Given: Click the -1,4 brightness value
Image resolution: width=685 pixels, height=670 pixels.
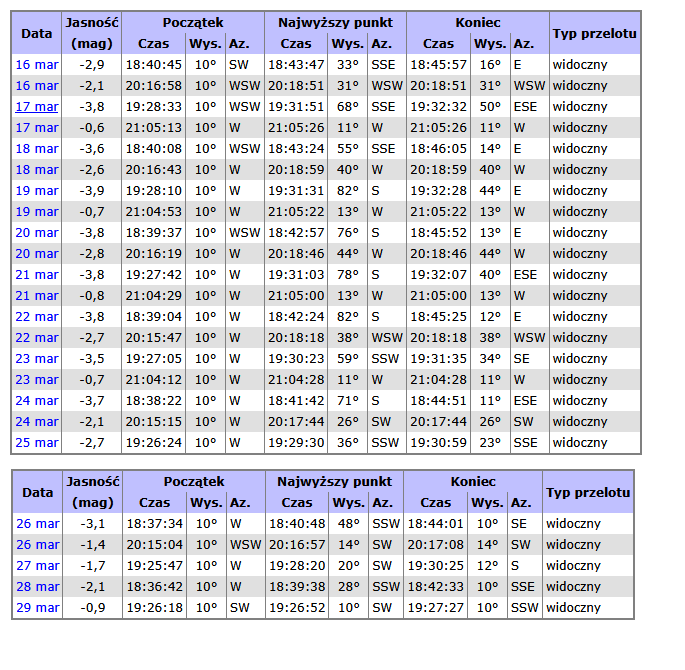Looking at the screenshot, I should point(93,544).
